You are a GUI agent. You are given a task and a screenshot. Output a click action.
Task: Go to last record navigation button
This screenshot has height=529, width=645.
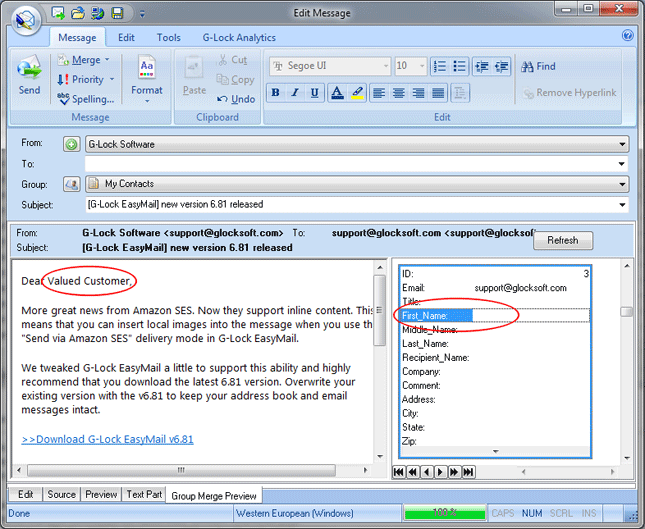click(x=468, y=472)
